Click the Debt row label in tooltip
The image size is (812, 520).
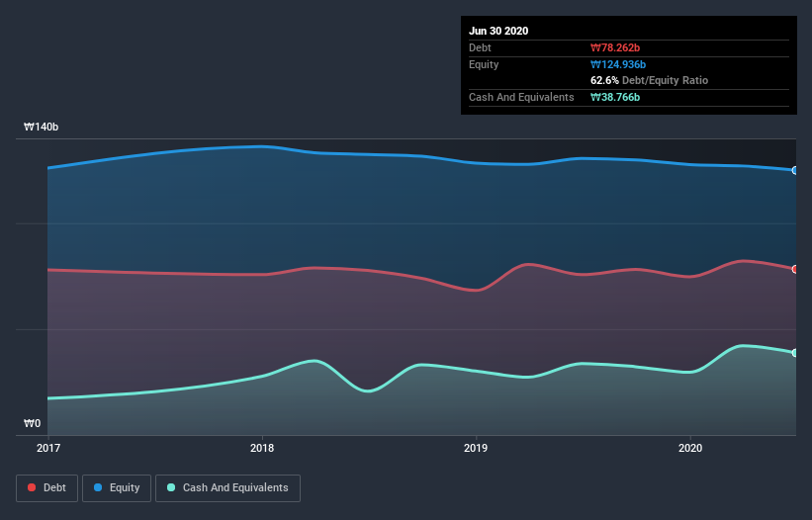(480, 47)
